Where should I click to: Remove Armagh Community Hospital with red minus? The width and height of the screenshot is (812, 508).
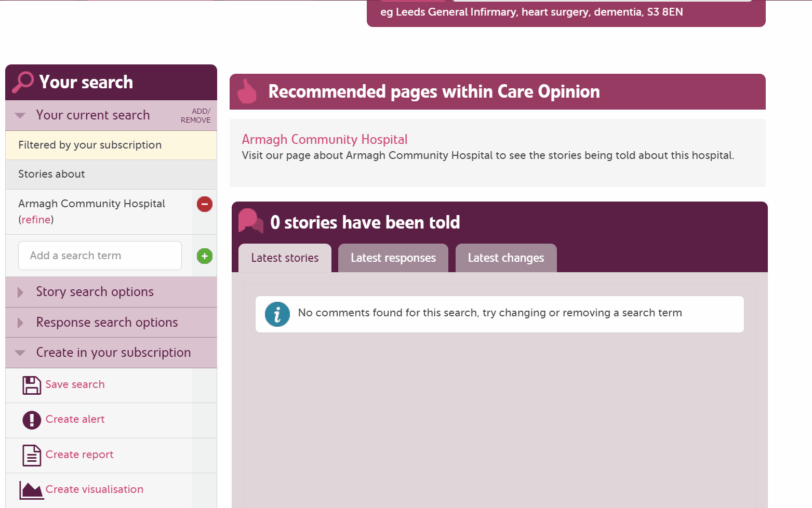pos(204,204)
